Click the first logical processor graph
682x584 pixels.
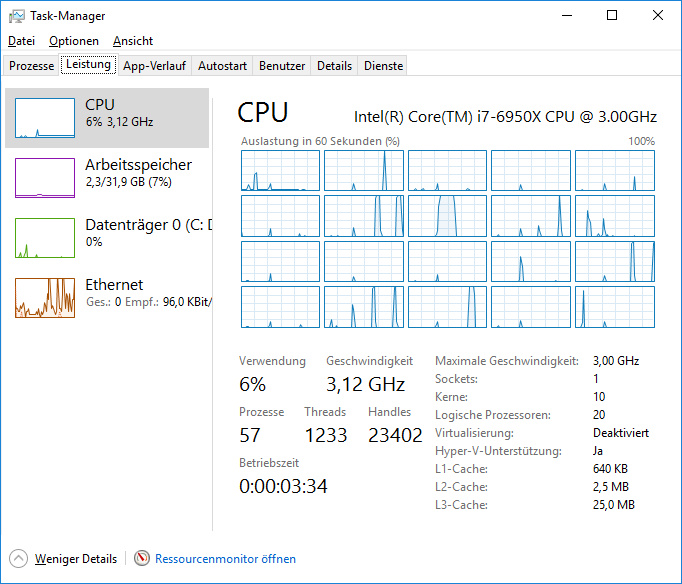(280, 171)
